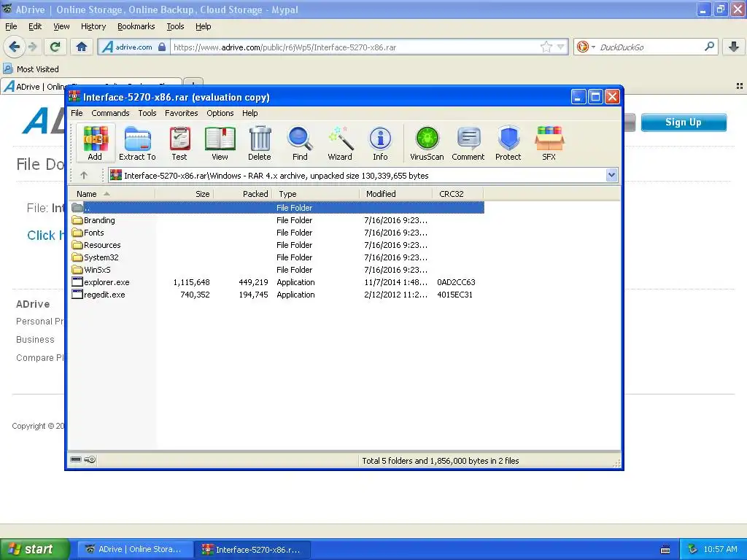747x560 pixels.
Task: Open the browser History menu
Action: pyautogui.click(x=93, y=26)
